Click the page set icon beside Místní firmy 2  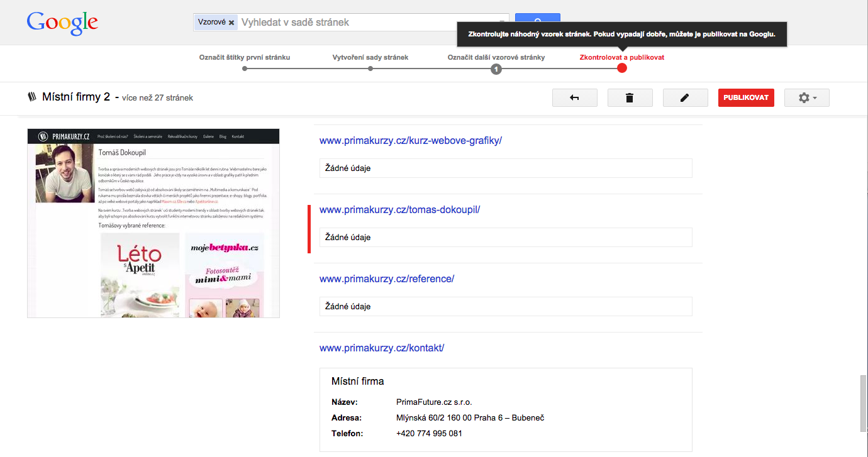point(32,97)
